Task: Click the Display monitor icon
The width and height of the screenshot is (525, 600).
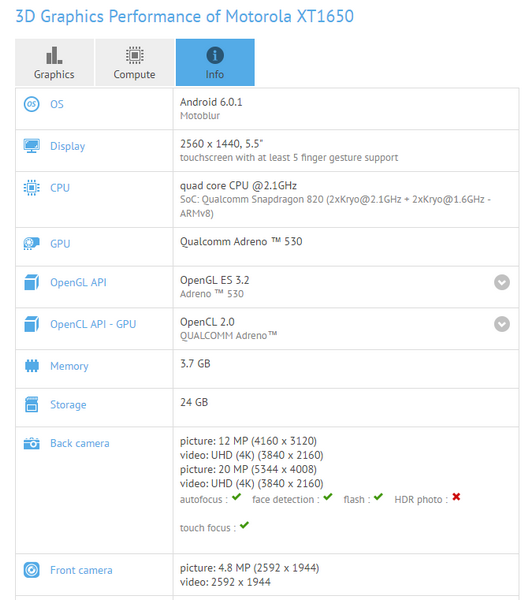Action: (31, 146)
